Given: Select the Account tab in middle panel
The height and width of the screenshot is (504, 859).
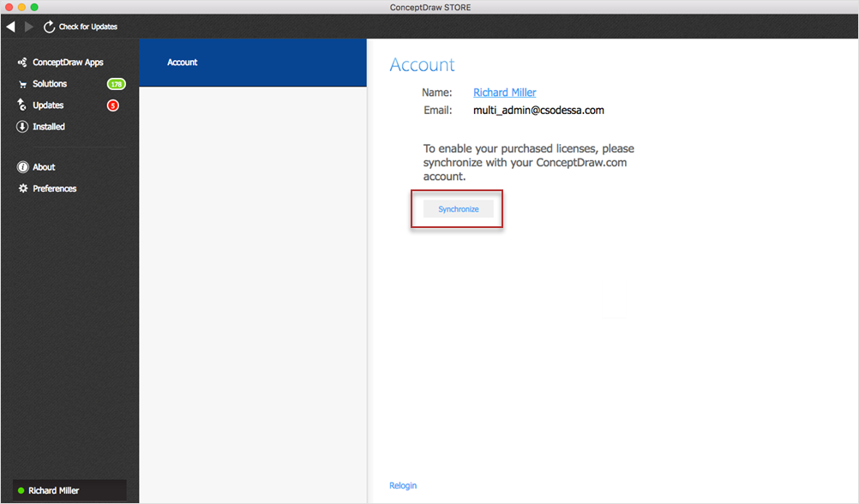Looking at the screenshot, I should point(253,63).
